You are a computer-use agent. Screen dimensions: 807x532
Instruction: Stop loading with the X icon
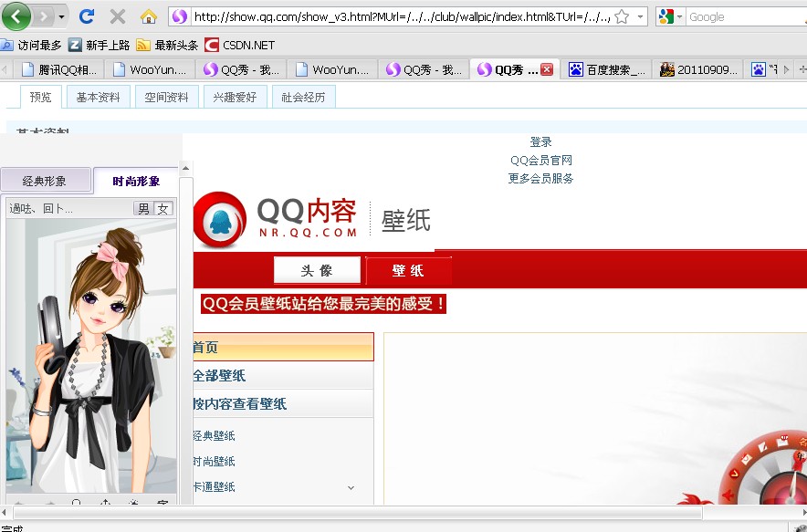[118, 17]
